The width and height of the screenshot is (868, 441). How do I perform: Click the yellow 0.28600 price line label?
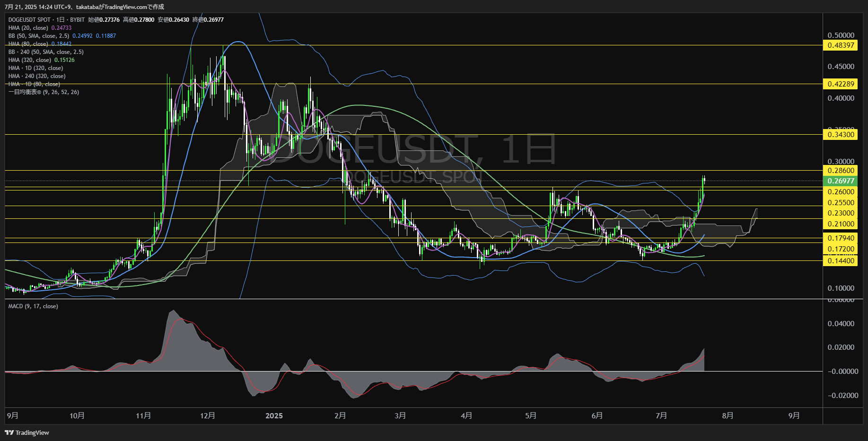click(x=841, y=171)
